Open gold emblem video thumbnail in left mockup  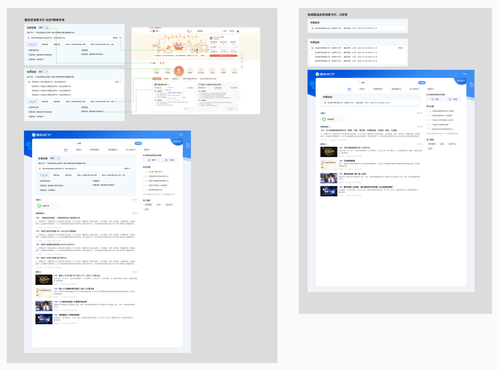click(x=44, y=280)
